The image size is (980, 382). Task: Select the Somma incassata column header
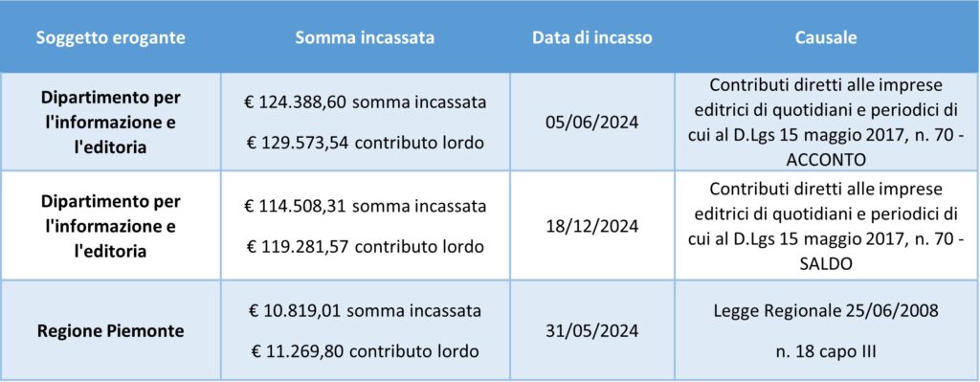(365, 37)
